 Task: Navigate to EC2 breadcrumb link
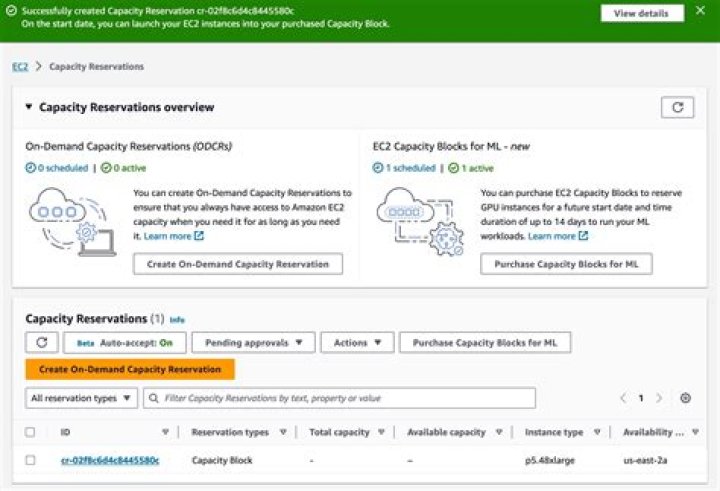(19, 66)
